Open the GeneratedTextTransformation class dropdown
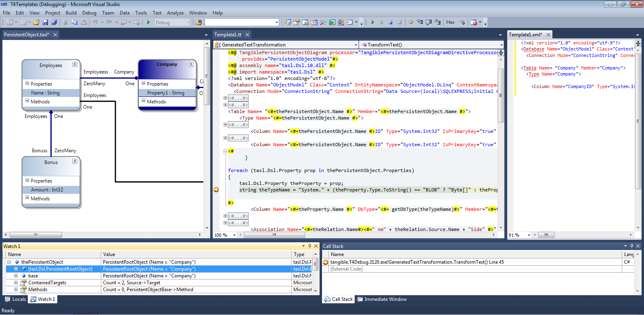The height and width of the screenshot is (315, 644). point(355,45)
